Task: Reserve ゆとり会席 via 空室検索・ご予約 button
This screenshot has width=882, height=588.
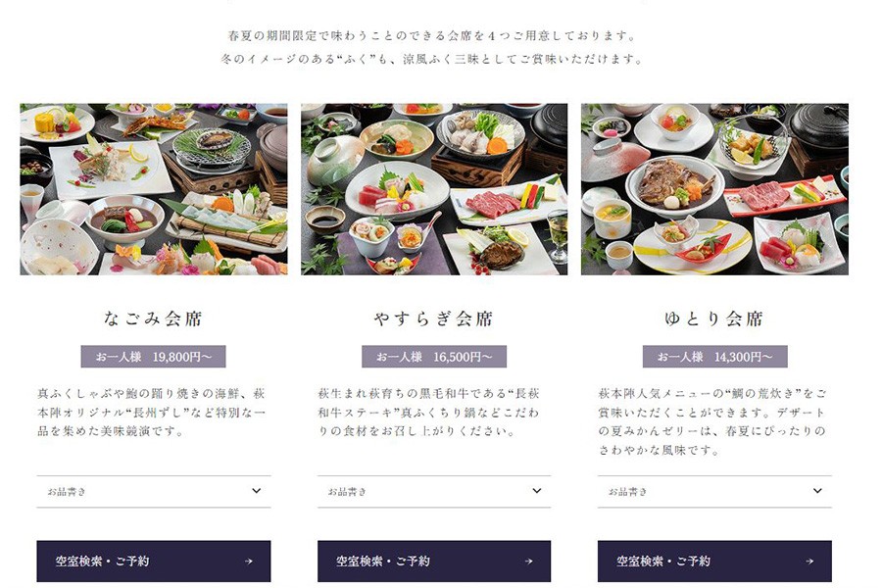Action: coord(714,561)
